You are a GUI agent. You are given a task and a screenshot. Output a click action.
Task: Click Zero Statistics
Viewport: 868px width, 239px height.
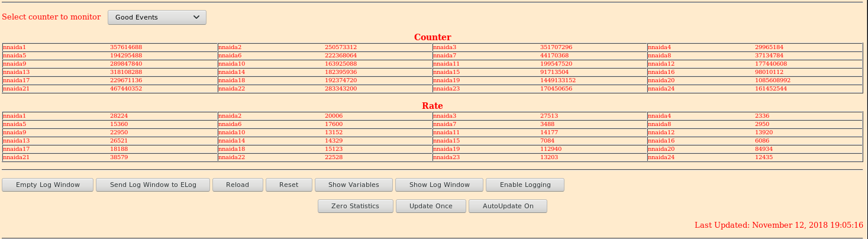(355, 206)
